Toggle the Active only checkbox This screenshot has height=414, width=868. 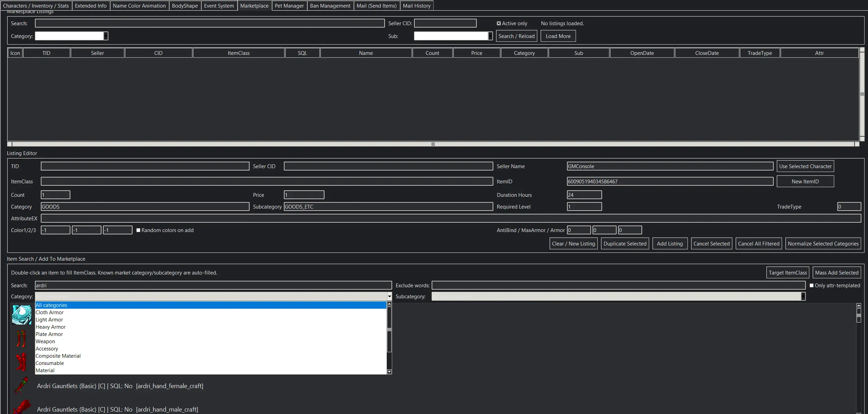[x=499, y=23]
